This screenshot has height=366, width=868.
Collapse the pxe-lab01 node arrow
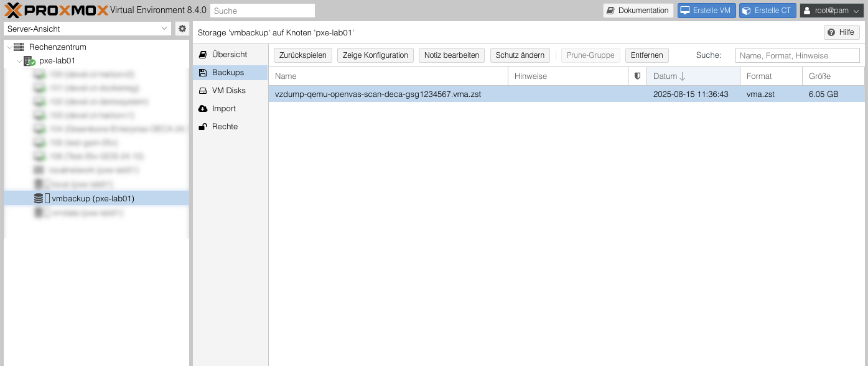[x=19, y=61]
